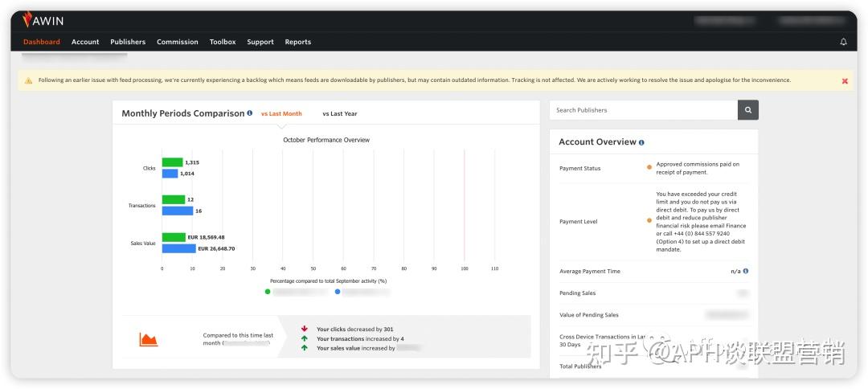Click the yellow warning triangle icon
The height and width of the screenshot is (389, 868).
click(28, 81)
